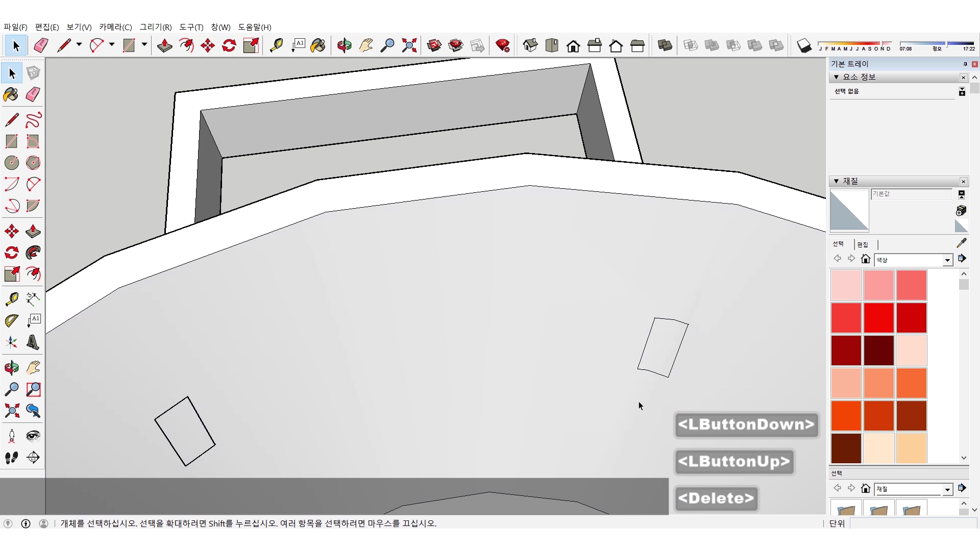The image size is (980, 551).
Task: Click the Zoom Extents tool icon
Action: coord(11,411)
